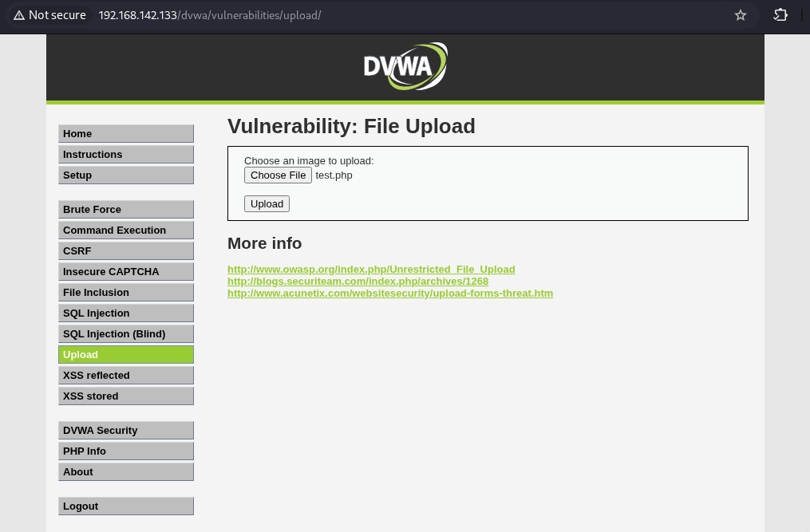Open the Home menu item
This screenshot has width=810, height=532.
point(126,134)
